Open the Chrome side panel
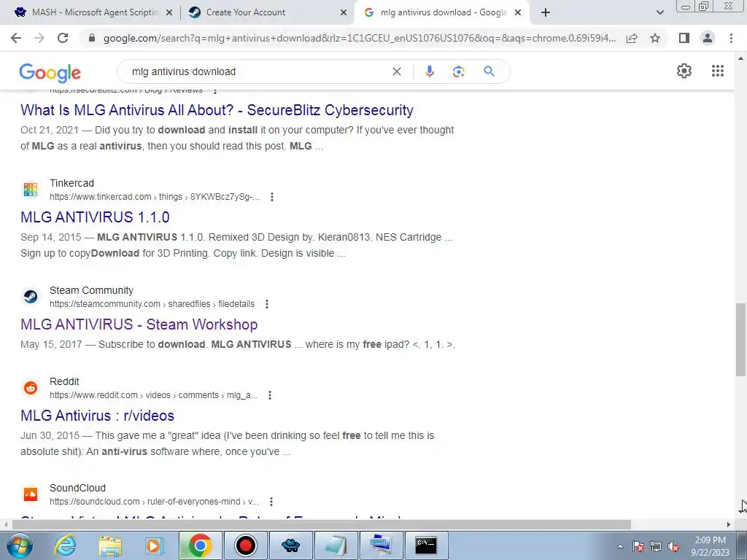The height and width of the screenshot is (560, 747). tap(684, 38)
